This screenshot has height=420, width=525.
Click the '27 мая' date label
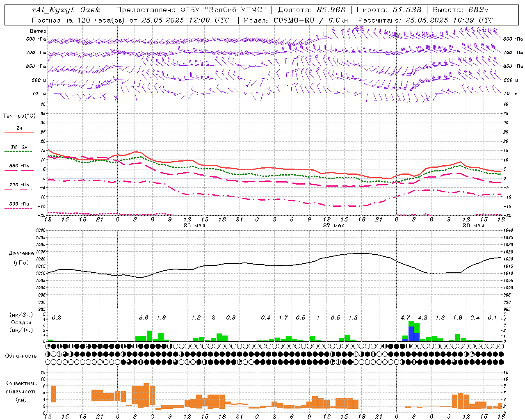pyautogui.click(x=333, y=226)
